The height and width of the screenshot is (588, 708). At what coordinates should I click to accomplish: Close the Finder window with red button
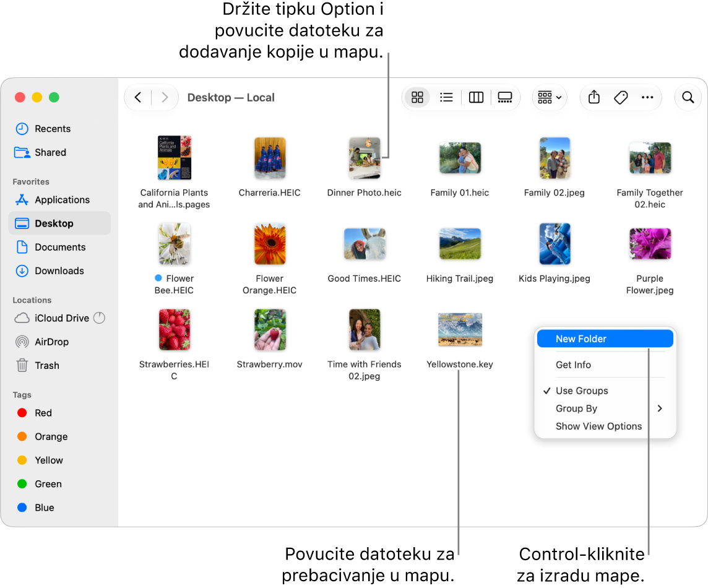(x=20, y=97)
